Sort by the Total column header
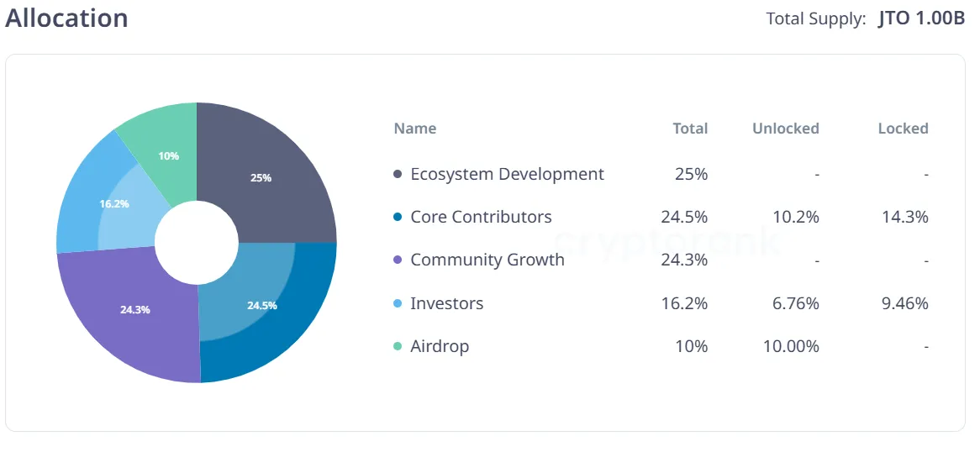Viewport: 980px width, 452px height. (690, 129)
